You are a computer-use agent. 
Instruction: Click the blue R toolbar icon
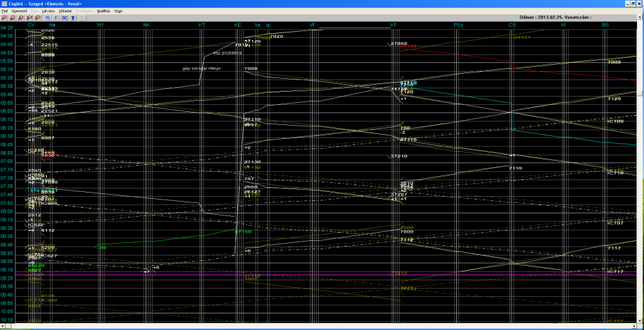click(48, 18)
